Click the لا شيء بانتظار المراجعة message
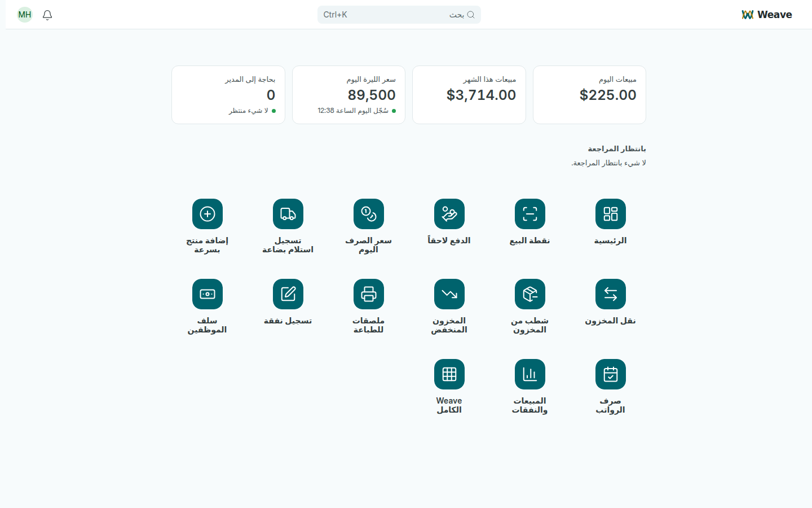The image size is (812, 508). 608,163
